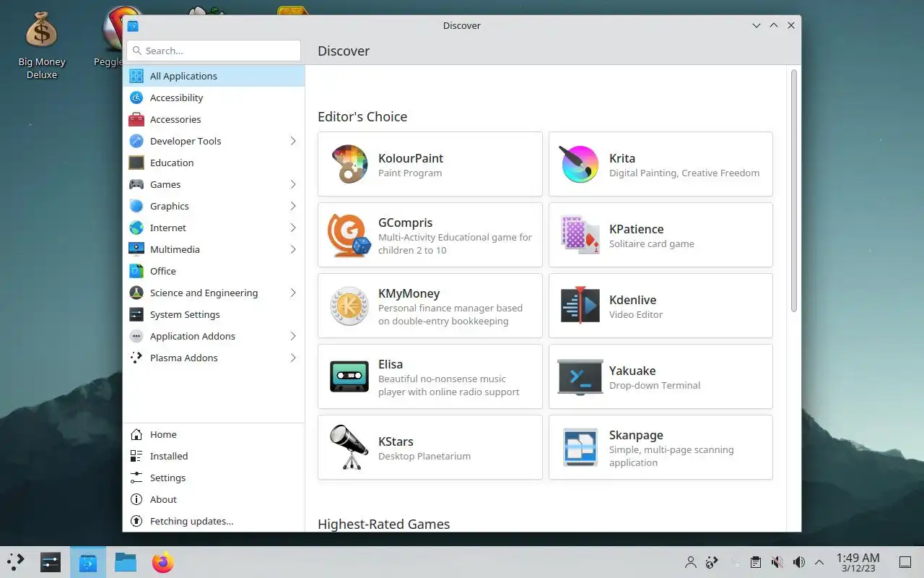924x578 pixels.
Task: Expand Science and Engineering chevron
Action: [293, 293]
